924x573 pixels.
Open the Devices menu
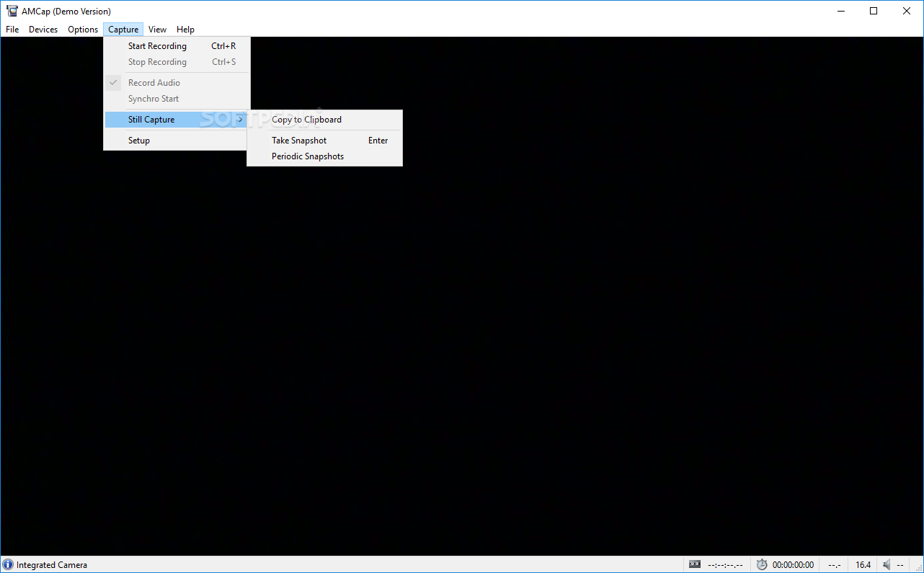click(x=43, y=29)
